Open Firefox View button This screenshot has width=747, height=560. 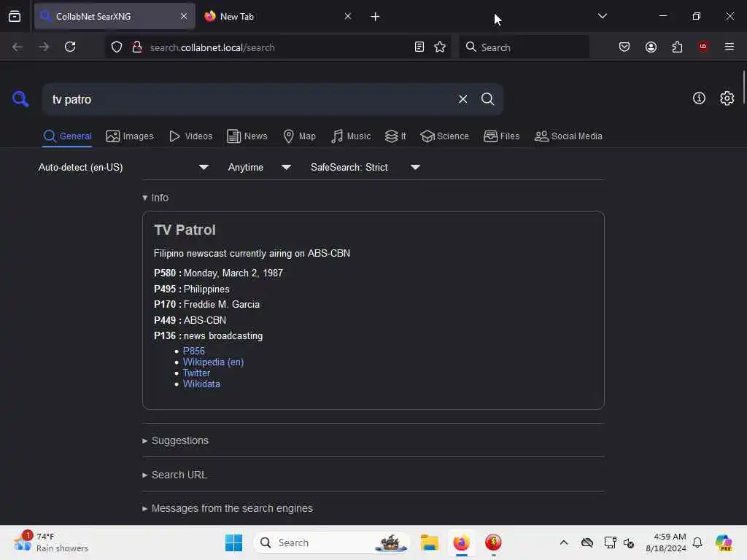15,16
